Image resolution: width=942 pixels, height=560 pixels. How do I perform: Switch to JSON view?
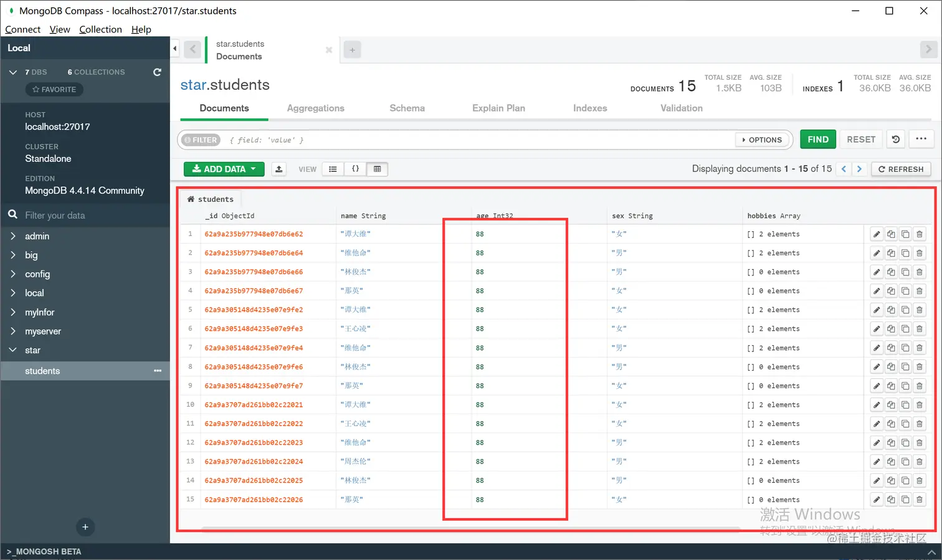(355, 169)
